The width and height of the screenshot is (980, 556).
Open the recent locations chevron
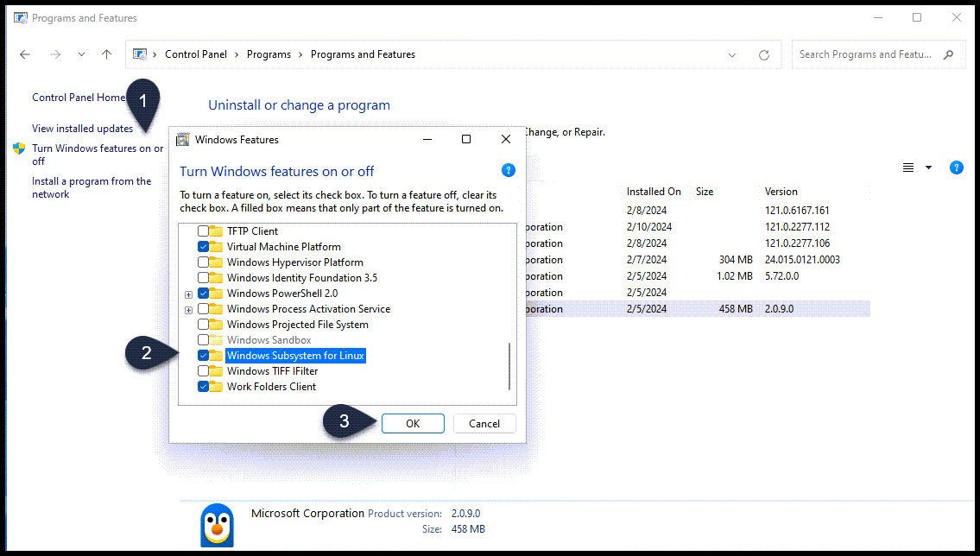coord(81,54)
